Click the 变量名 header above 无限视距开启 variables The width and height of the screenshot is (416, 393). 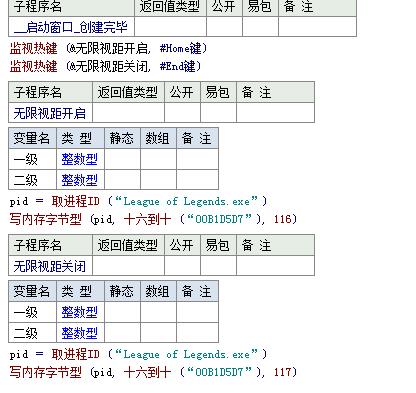click(x=33, y=138)
